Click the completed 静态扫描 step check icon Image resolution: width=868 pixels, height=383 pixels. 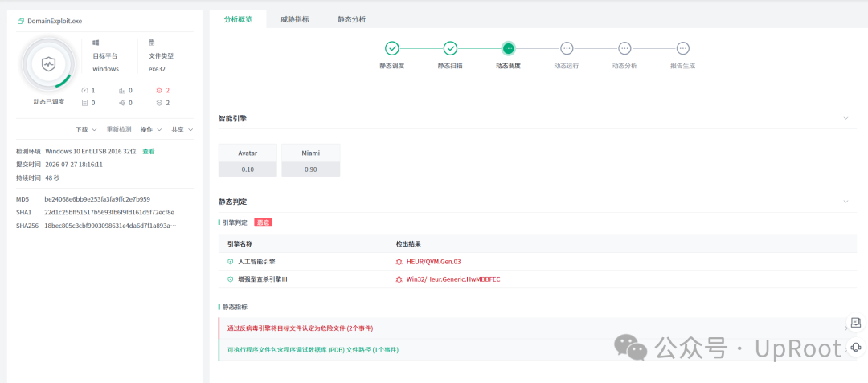[x=450, y=49]
